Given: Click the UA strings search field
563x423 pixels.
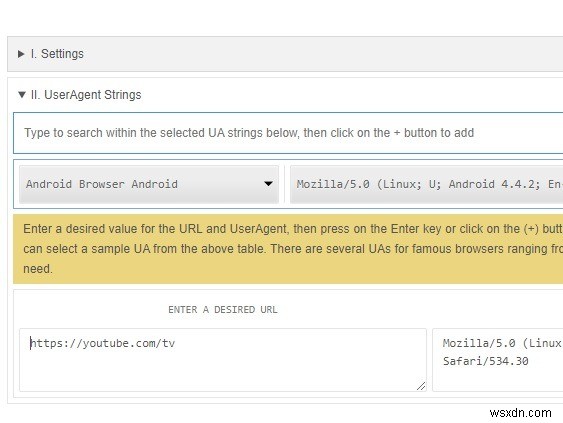Looking at the screenshot, I should pyautogui.click(x=288, y=133).
